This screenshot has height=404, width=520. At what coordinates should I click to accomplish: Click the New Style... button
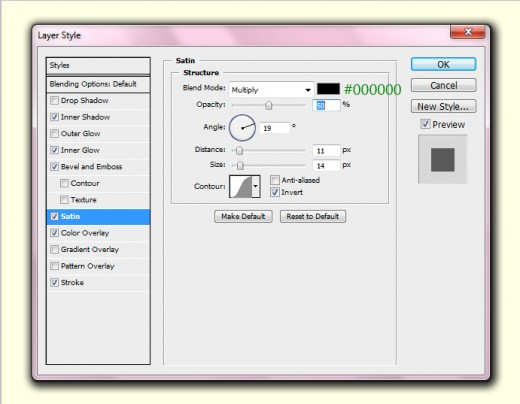[443, 106]
